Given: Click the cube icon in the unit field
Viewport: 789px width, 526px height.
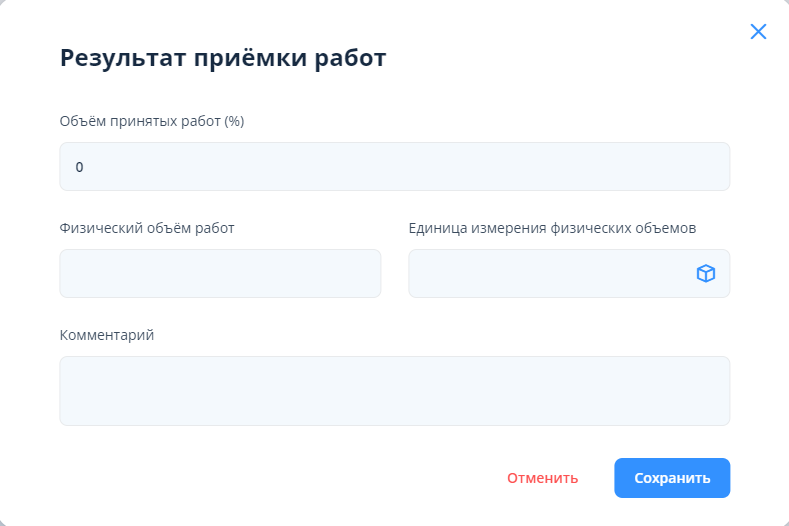Looking at the screenshot, I should [706, 273].
